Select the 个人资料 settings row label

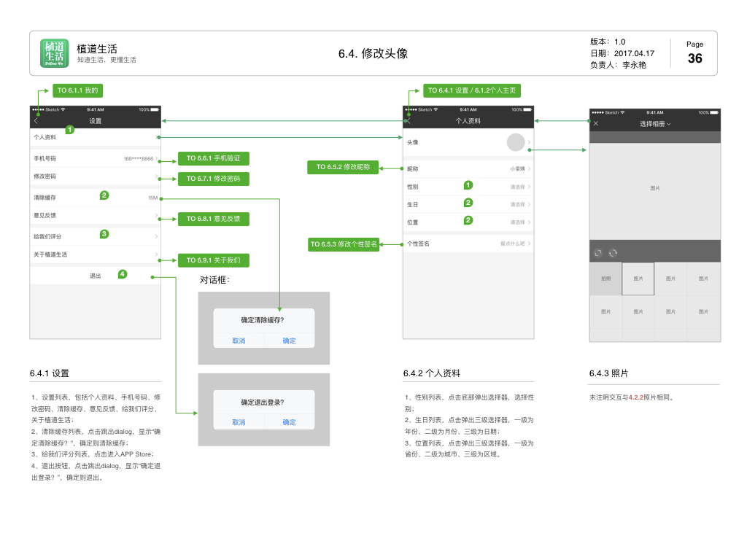point(44,137)
